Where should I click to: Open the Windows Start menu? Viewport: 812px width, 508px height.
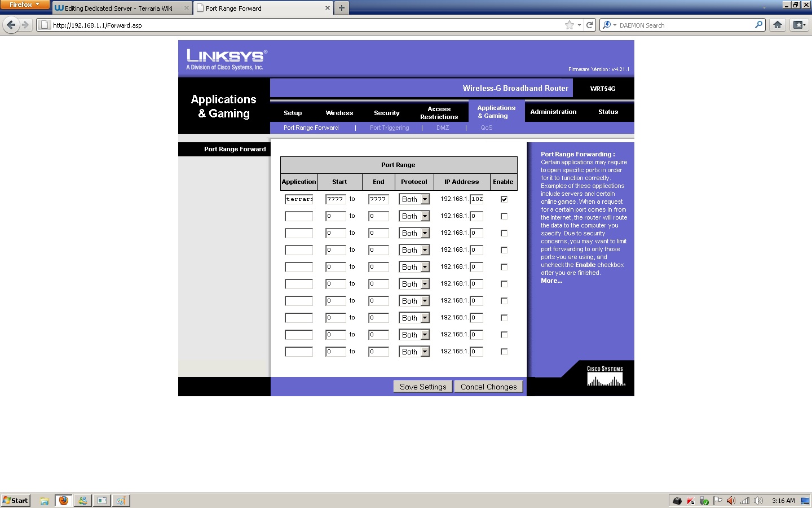coord(15,501)
